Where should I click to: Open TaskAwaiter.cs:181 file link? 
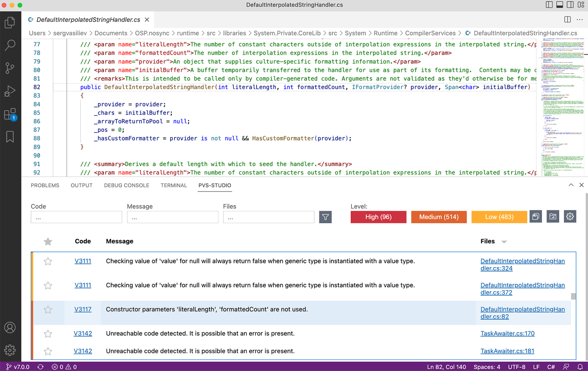(x=507, y=351)
